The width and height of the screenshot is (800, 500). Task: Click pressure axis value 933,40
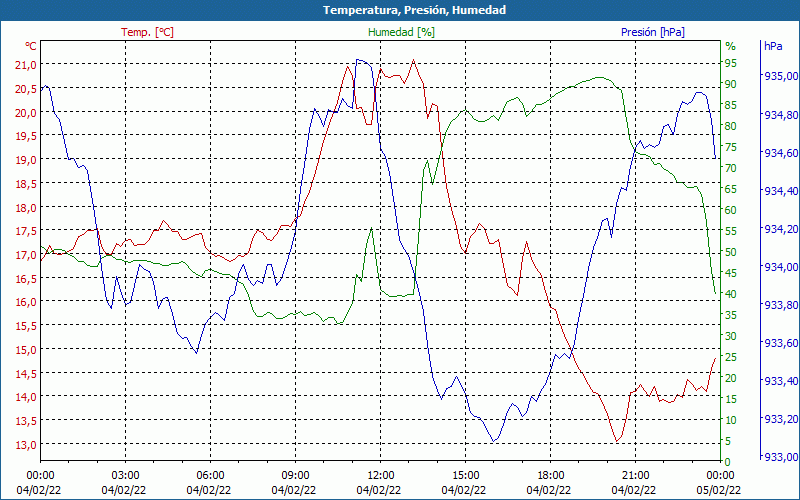(781, 381)
